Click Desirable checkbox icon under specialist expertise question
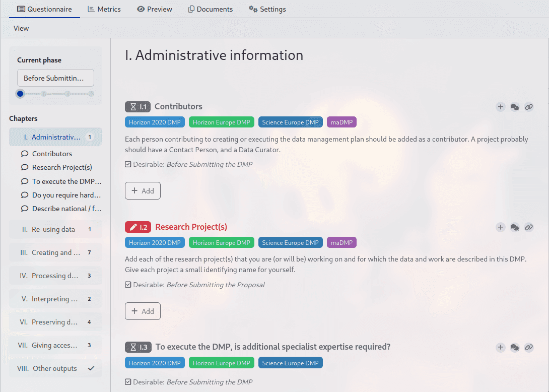 pyautogui.click(x=128, y=382)
